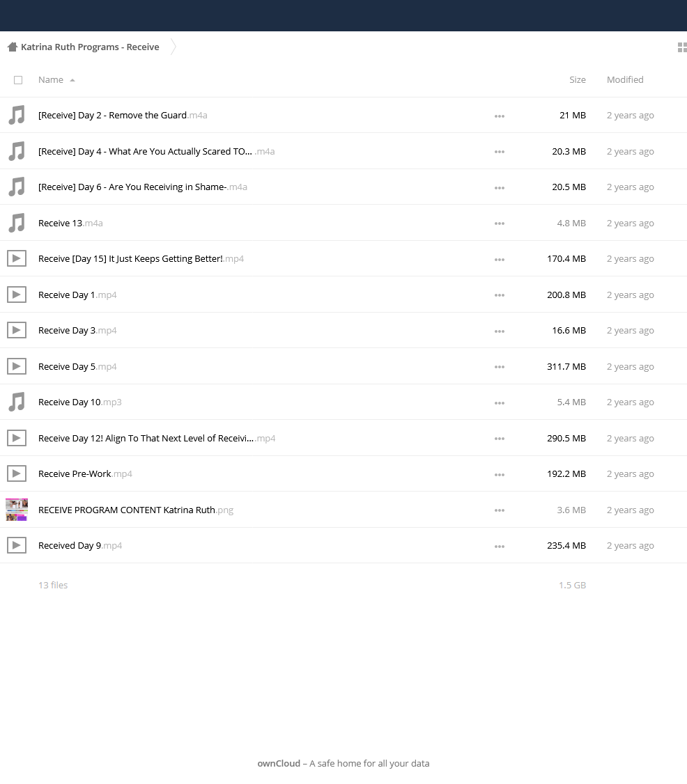Open more actions for Day 6 Receiving in Shame

pos(500,188)
